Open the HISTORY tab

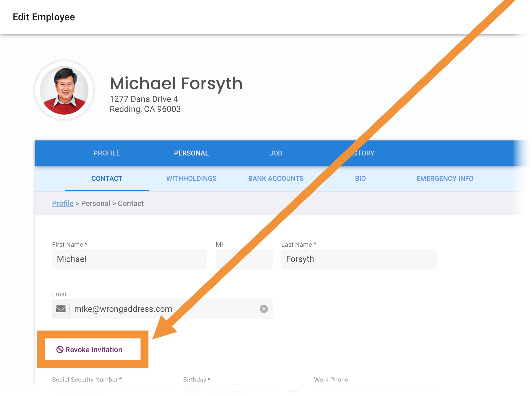tap(365, 153)
